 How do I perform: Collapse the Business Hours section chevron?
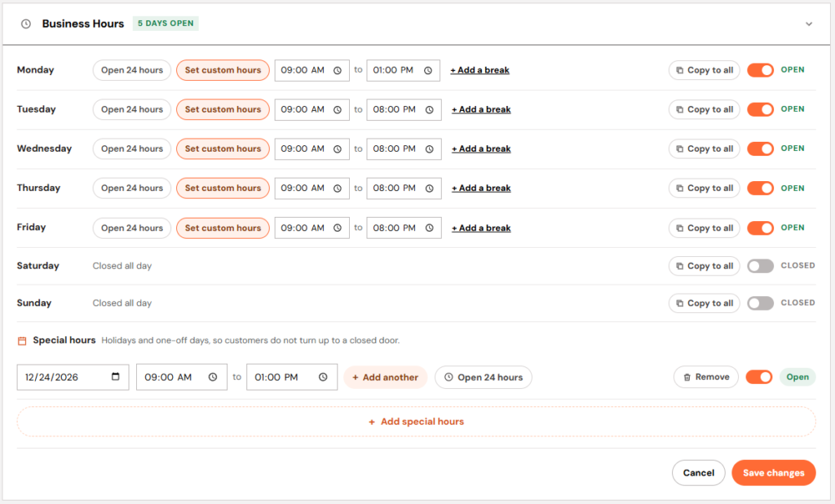coord(808,24)
